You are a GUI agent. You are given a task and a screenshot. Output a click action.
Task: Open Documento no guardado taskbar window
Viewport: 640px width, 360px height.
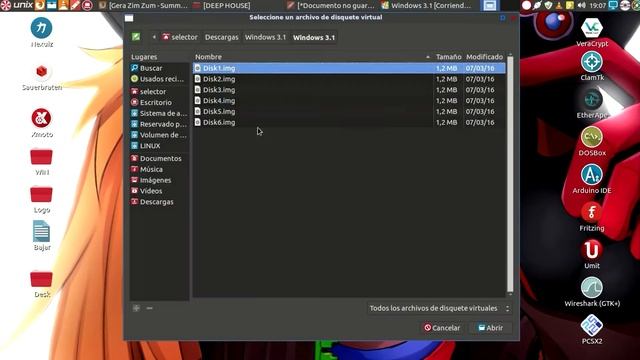[331, 5]
